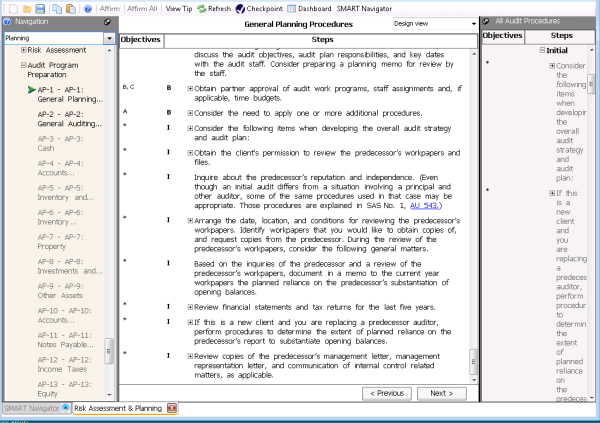The height and width of the screenshot is (423, 600).
Task: Click the Help question mark icon
Action: click(89, 7)
